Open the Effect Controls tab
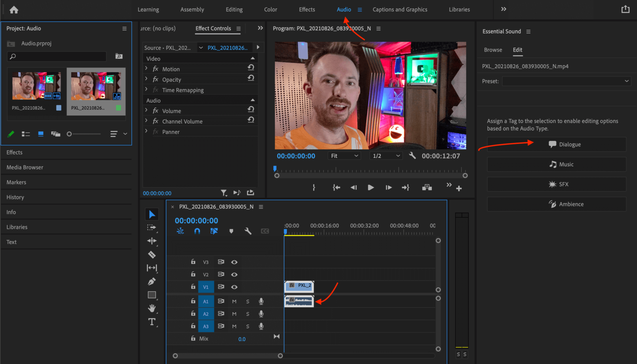The image size is (637, 364). tap(213, 28)
